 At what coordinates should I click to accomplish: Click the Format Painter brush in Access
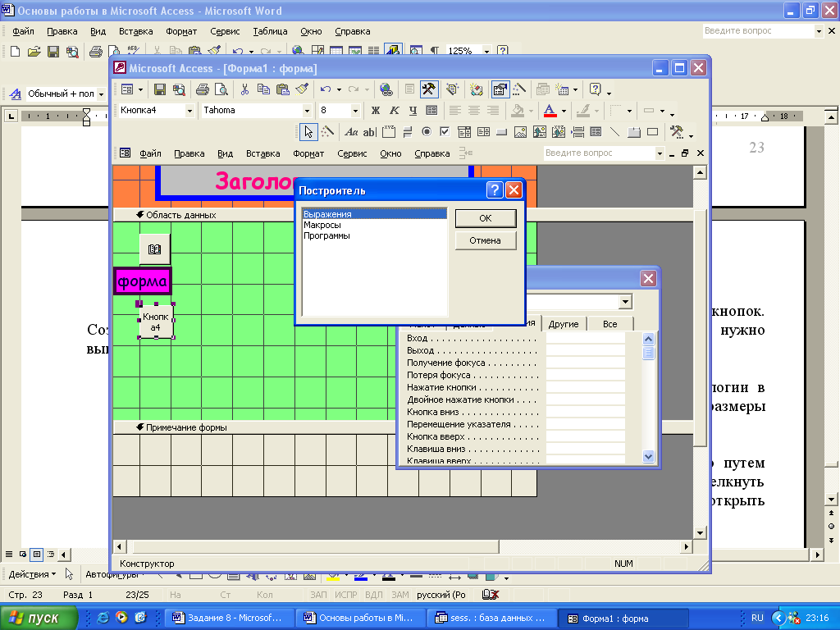tap(302, 89)
